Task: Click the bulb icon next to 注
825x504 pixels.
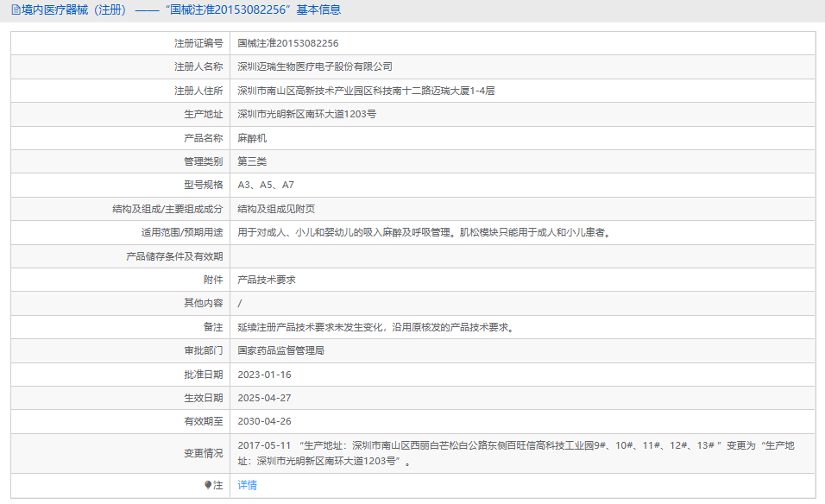Action: (208, 485)
